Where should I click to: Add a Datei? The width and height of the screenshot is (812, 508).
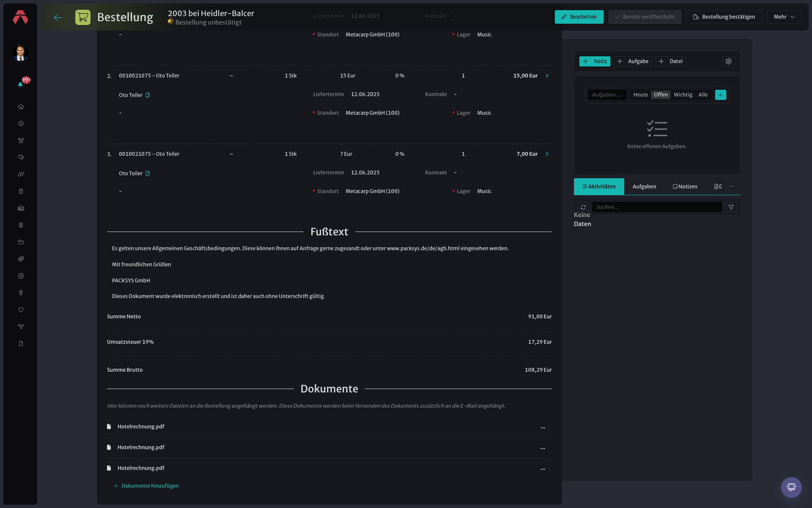pyautogui.click(x=671, y=61)
